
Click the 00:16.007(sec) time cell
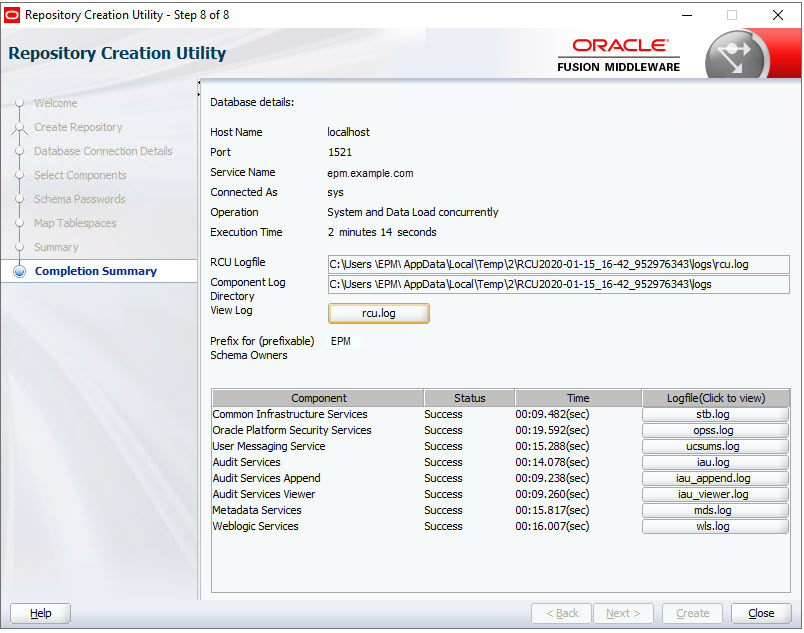click(x=552, y=526)
